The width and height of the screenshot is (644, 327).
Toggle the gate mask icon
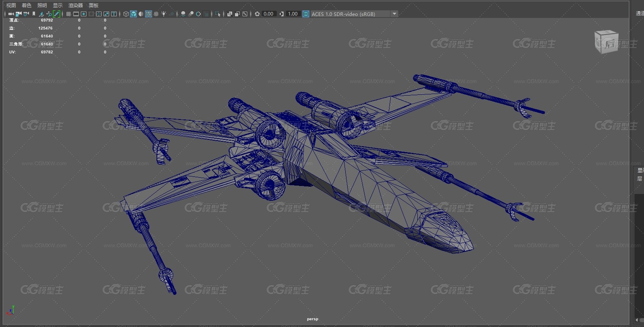91,14
